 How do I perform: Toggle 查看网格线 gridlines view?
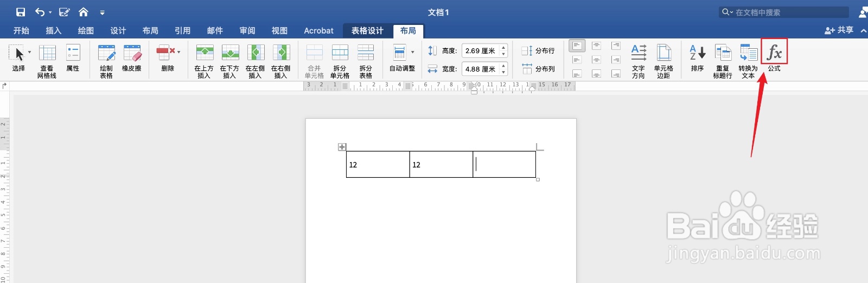coord(47,61)
